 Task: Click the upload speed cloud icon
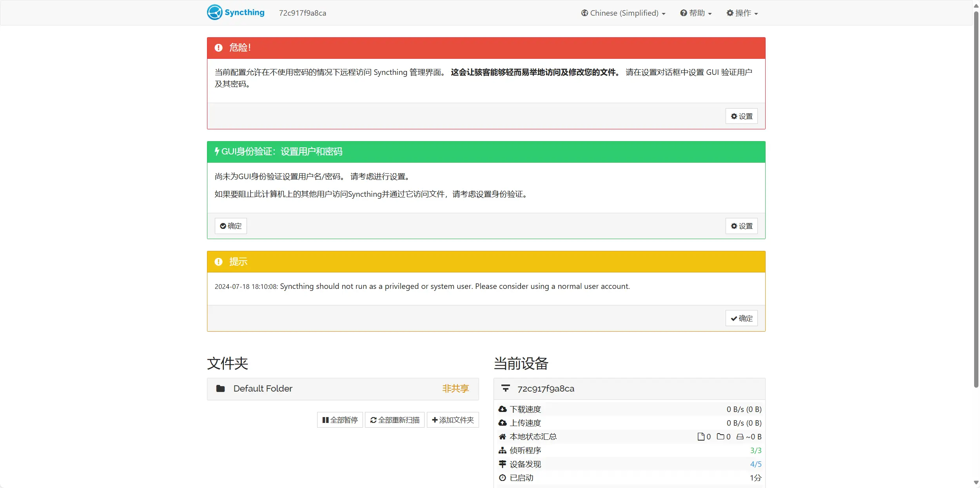tap(503, 423)
